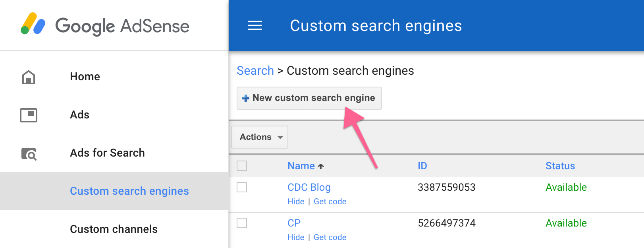This screenshot has height=248, width=644.
Task: Click the Custom search engines page title
Action: (x=376, y=26)
